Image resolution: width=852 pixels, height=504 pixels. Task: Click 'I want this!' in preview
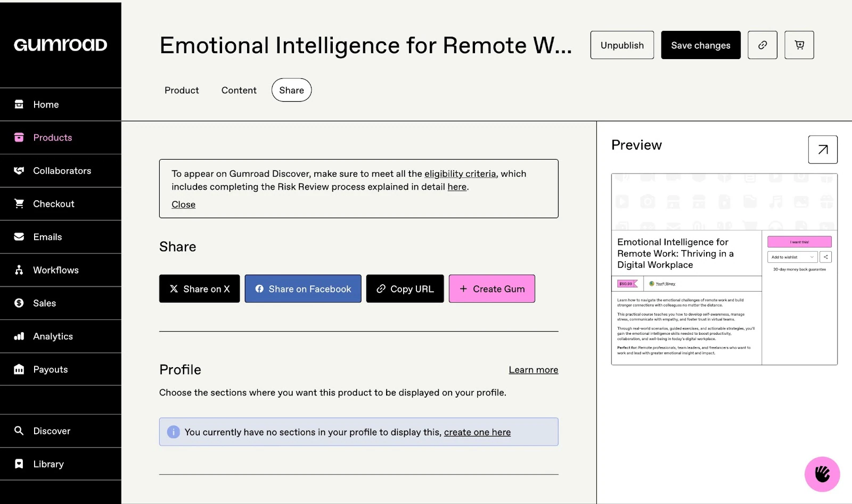[799, 242]
